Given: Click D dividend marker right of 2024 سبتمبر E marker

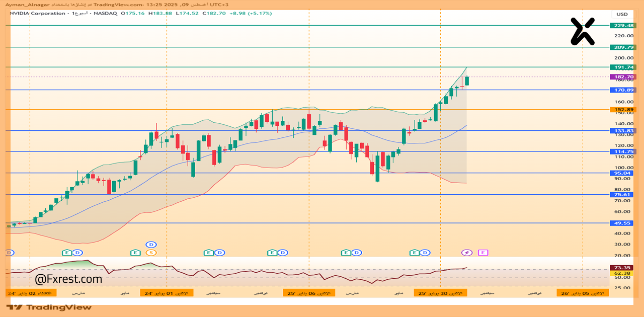Looking at the screenshot, I should [x=219, y=253].
